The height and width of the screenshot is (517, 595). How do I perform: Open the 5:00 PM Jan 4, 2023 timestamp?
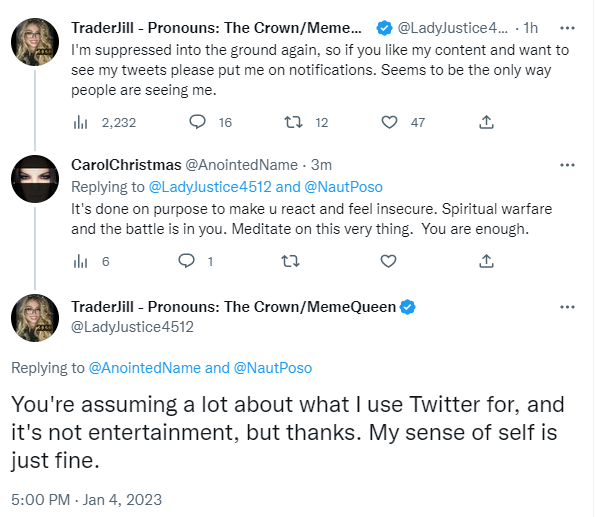[x=87, y=500]
